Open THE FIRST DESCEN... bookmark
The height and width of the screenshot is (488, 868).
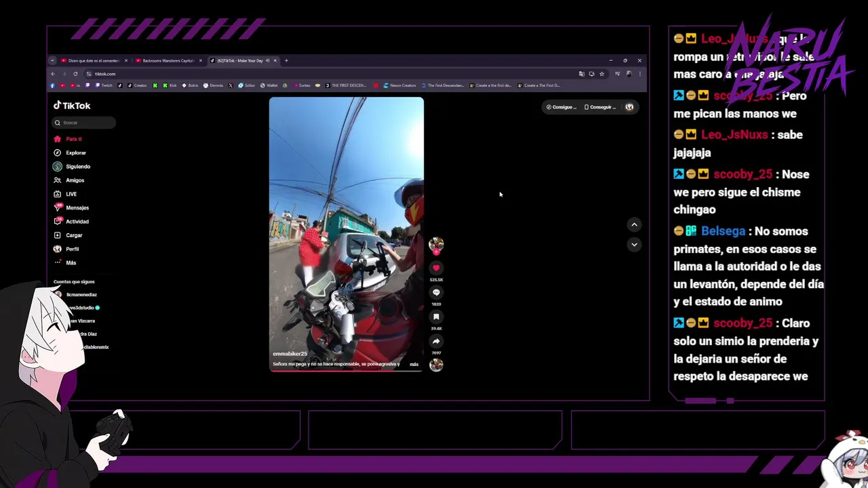pos(346,85)
